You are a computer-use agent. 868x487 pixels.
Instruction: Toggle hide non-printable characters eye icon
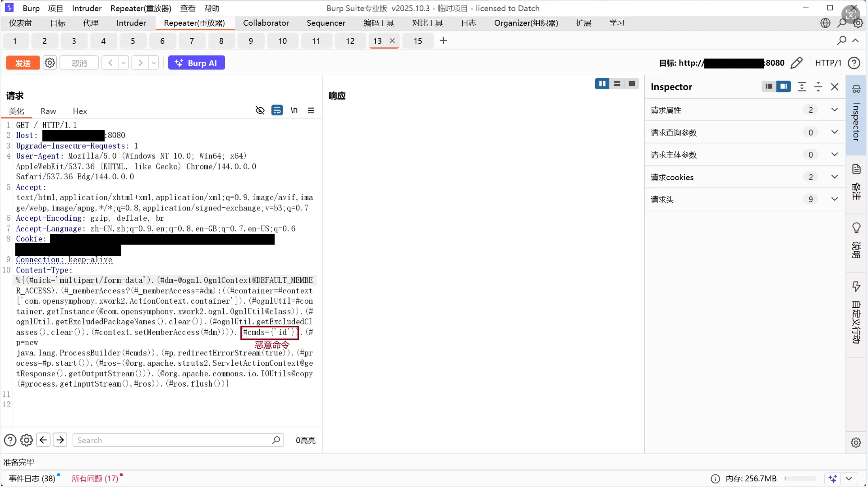260,110
